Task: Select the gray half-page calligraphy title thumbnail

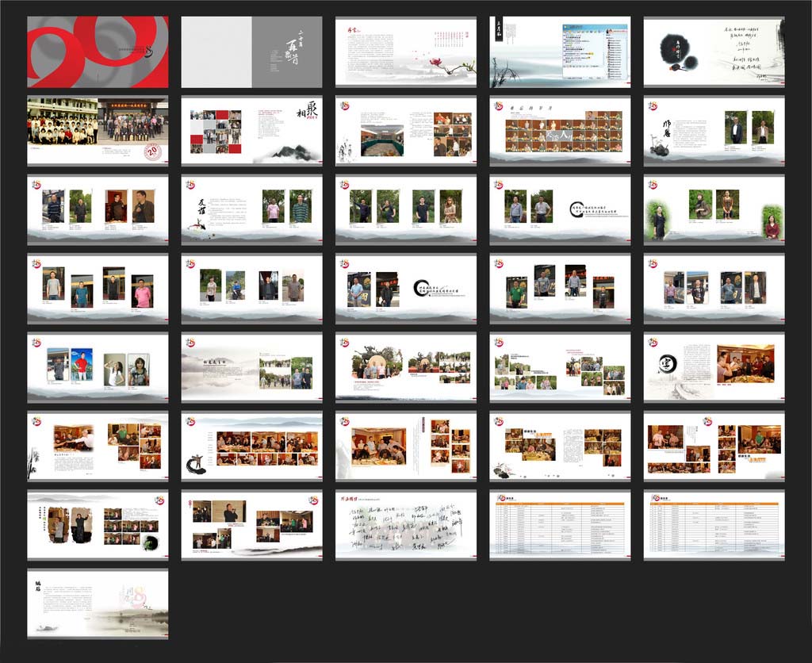Action: point(251,52)
